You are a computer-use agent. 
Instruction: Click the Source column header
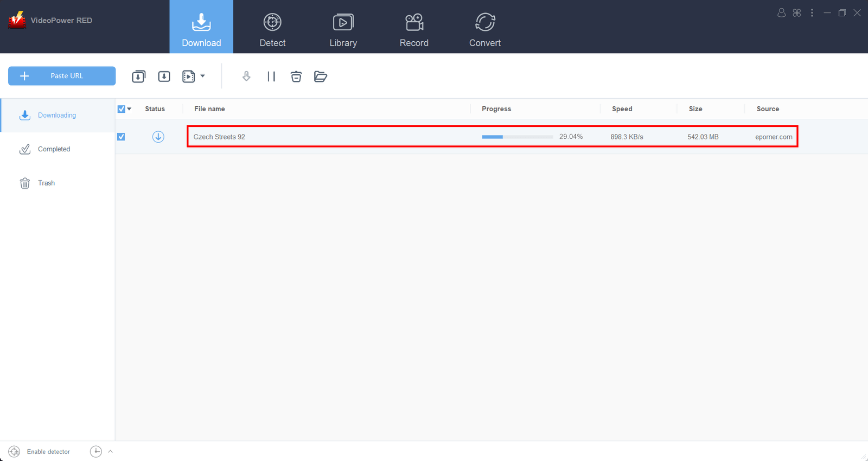pyautogui.click(x=768, y=109)
